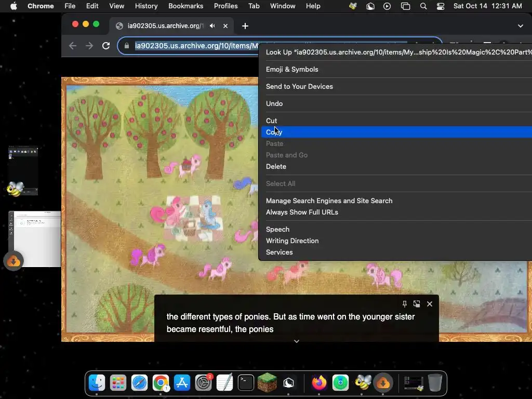The height and width of the screenshot is (399, 532).
Task: Click the bee icon in menu bar
Action: coord(353,6)
